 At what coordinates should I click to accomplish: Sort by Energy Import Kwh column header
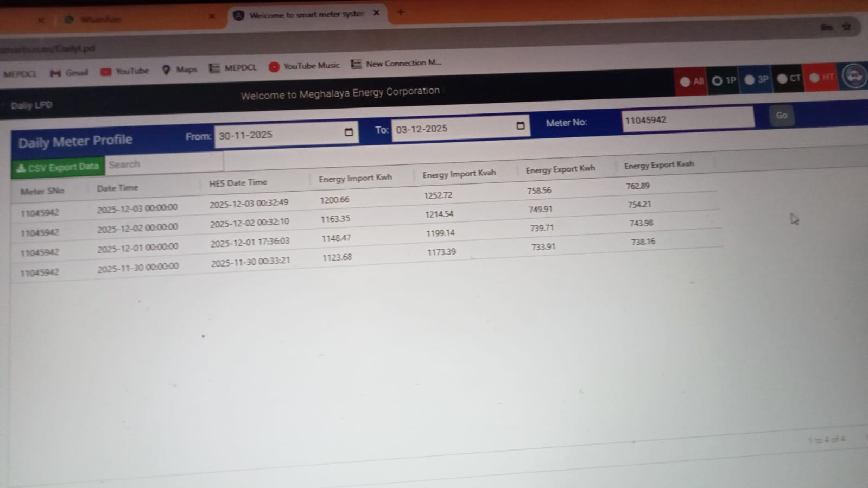click(355, 178)
